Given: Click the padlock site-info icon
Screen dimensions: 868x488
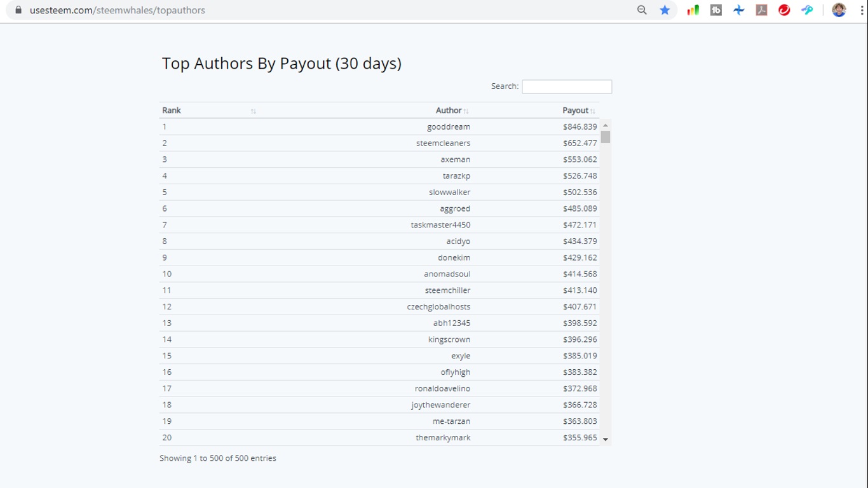Looking at the screenshot, I should pos(18,10).
